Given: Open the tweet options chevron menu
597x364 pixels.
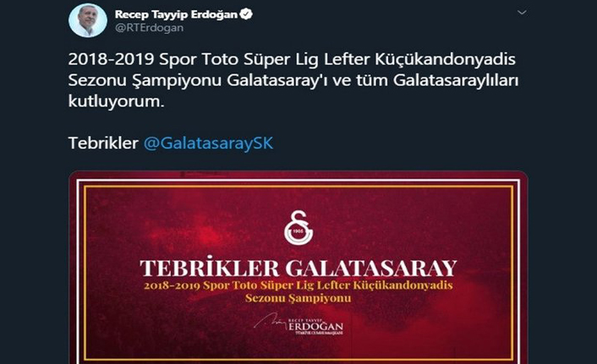Looking at the screenshot, I should point(522,13).
